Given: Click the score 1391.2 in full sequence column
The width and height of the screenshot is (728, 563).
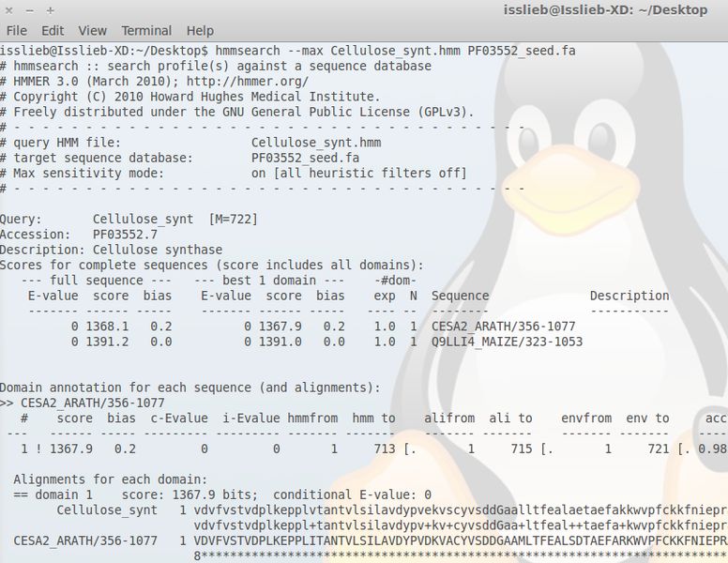Looking at the screenshot, I should coord(107,342).
